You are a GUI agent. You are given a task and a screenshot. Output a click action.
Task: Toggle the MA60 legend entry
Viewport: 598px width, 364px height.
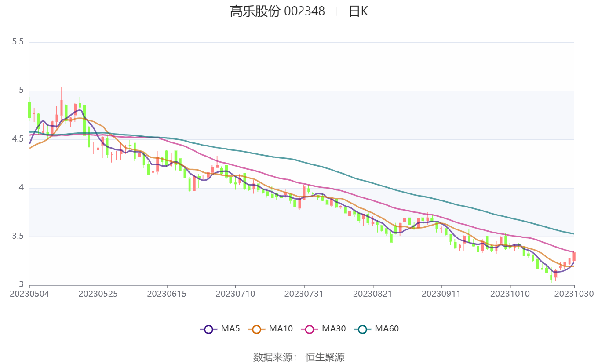click(376, 328)
